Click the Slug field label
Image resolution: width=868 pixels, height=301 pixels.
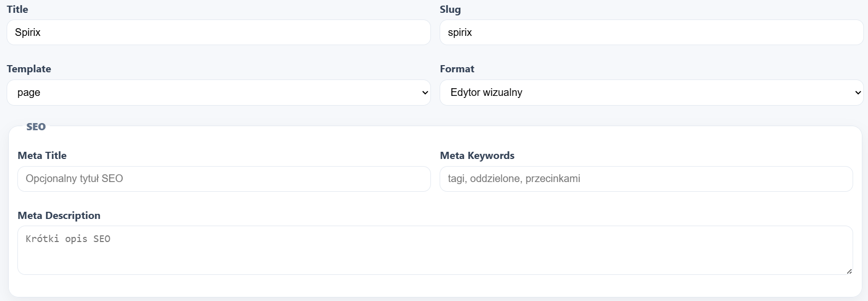(450, 9)
